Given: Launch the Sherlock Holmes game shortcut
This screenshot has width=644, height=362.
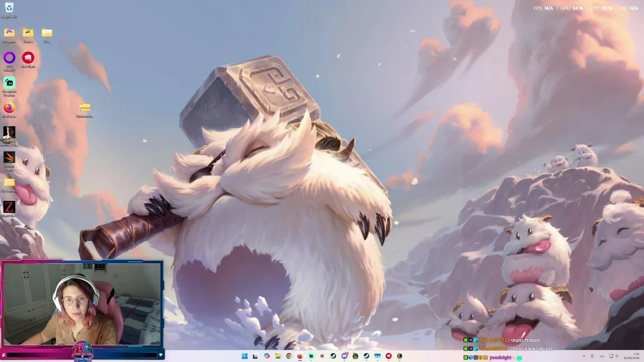Looking at the screenshot, I should pos(9,136).
